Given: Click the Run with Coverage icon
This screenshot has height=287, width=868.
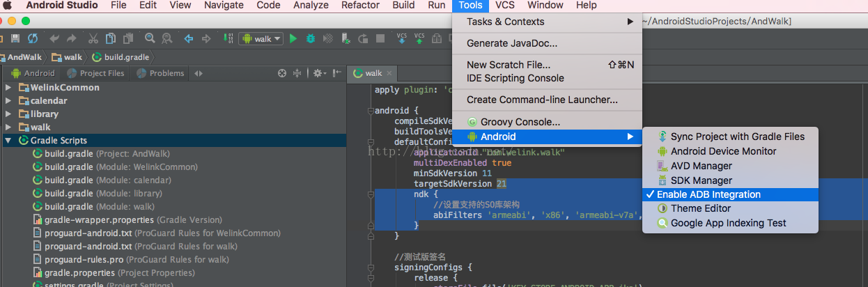Looking at the screenshot, I should tap(328, 39).
